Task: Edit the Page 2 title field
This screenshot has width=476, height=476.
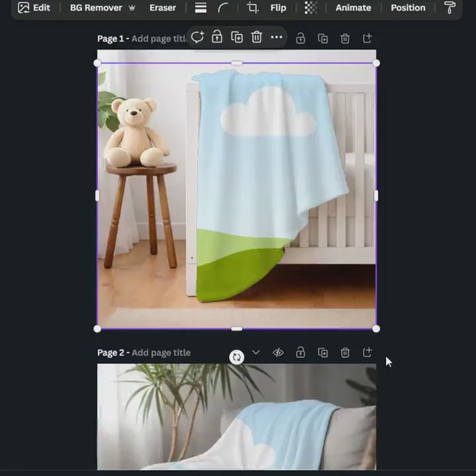Action: click(161, 353)
